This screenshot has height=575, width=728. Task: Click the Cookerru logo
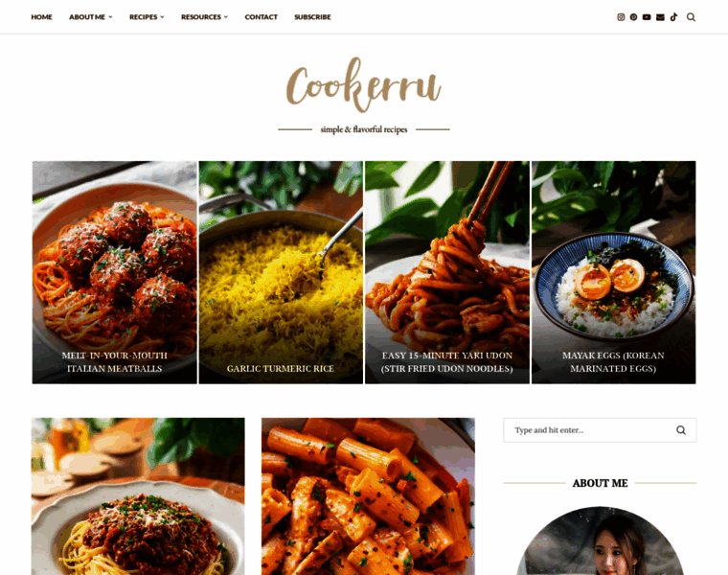click(x=364, y=84)
